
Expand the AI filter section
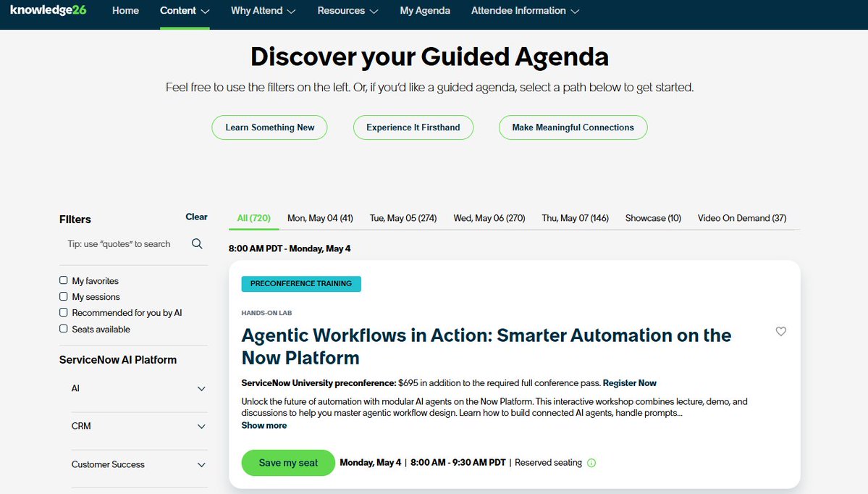click(138, 388)
